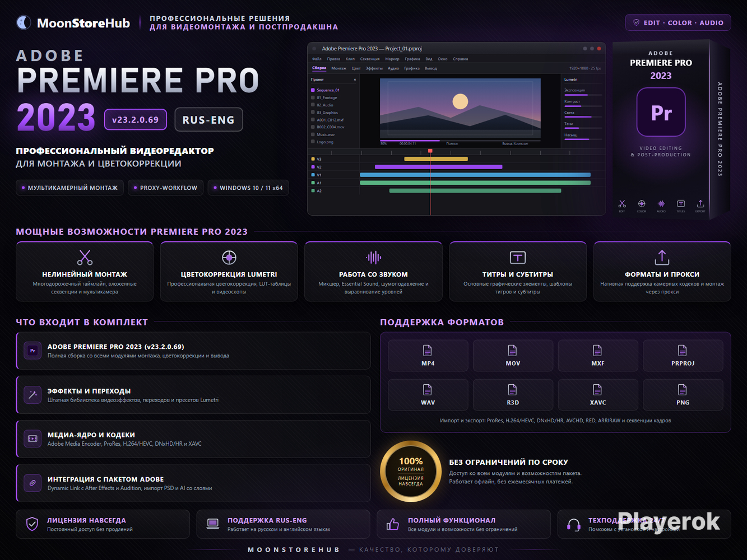This screenshot has height=560, width=747.
Task: Click the PNG file format icon
Action: [682, 390]
